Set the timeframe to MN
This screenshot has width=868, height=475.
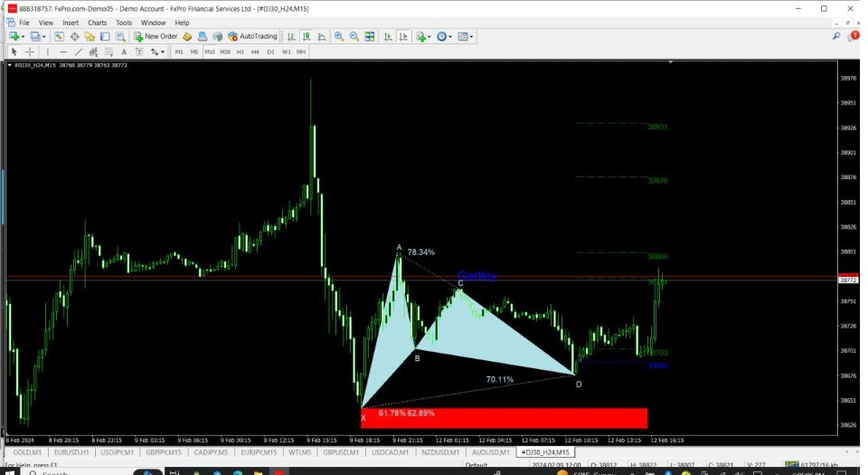point(300,52)
